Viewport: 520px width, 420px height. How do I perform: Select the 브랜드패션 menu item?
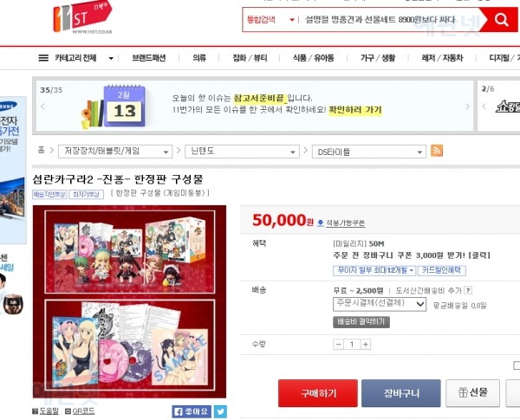point(149,58)
